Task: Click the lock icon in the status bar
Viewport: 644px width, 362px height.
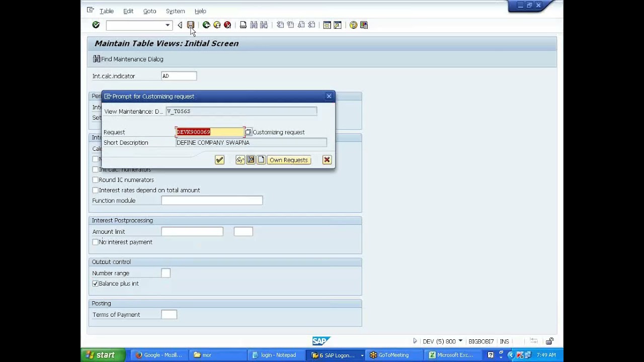Action: 550,341
